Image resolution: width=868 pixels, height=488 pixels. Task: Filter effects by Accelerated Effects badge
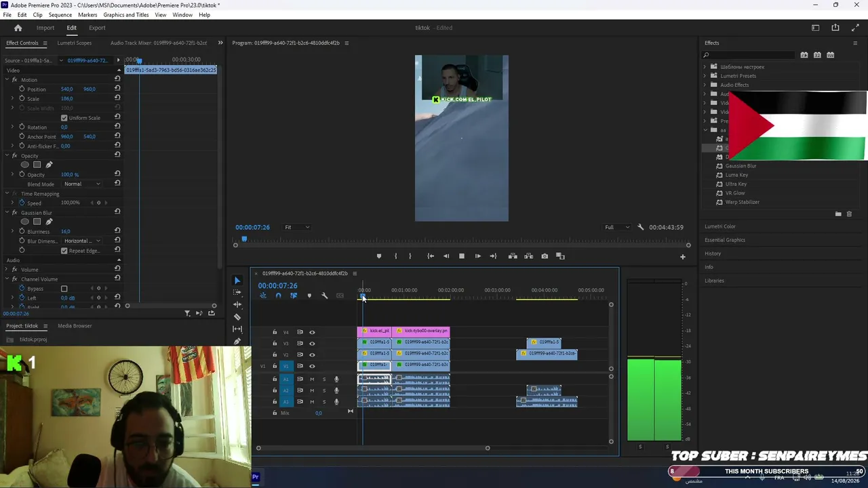click(x=804, y=55)
